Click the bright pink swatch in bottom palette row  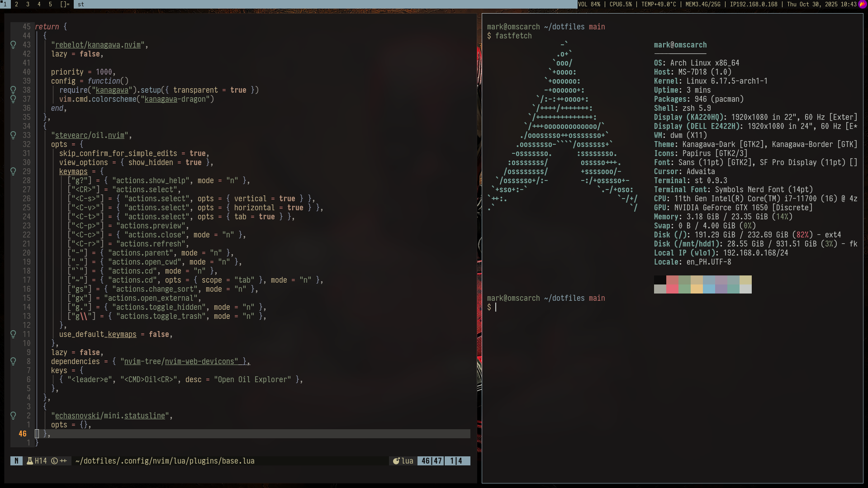tap(672, 289)
